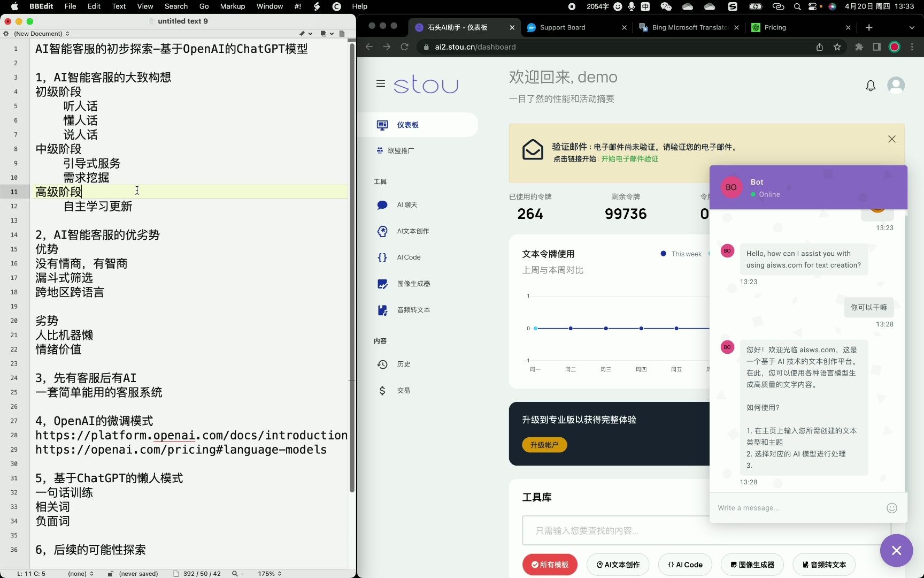The width and height of the screenshot is (924, 578).
Task: Open the BBEdit Markup menu
Action: click(x=232, y=6)
